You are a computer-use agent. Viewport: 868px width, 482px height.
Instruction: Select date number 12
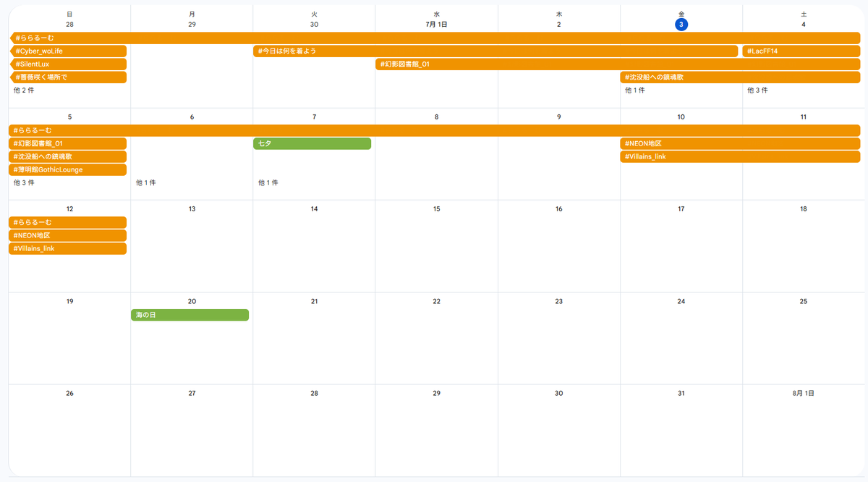(x=69, y=209)
